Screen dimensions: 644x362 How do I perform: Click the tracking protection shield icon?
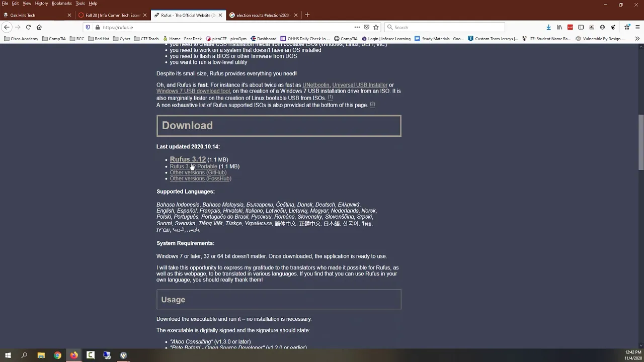pyautogui.click(x=88, y=27)
